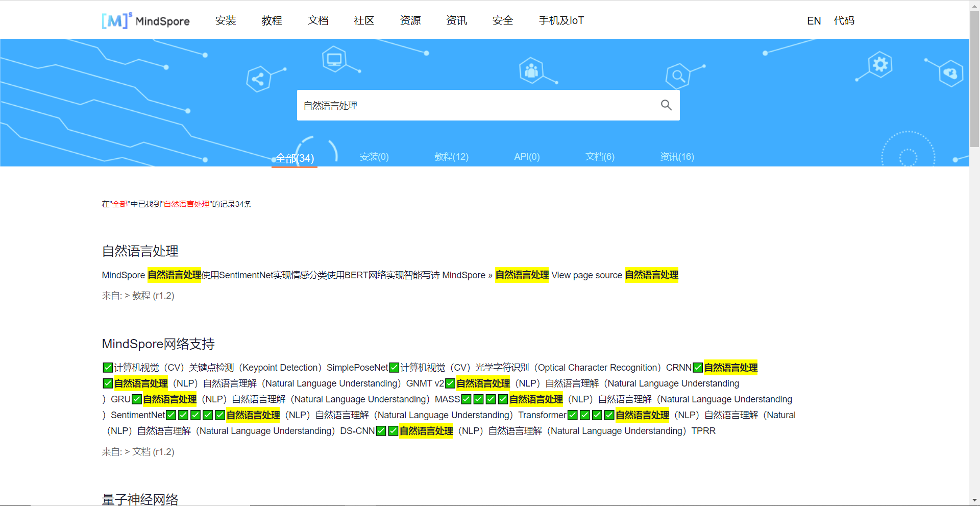This screenshot has height=506, width=980.
Task: Open the 安装 navigation menu
Action: (x=226, y=20)
